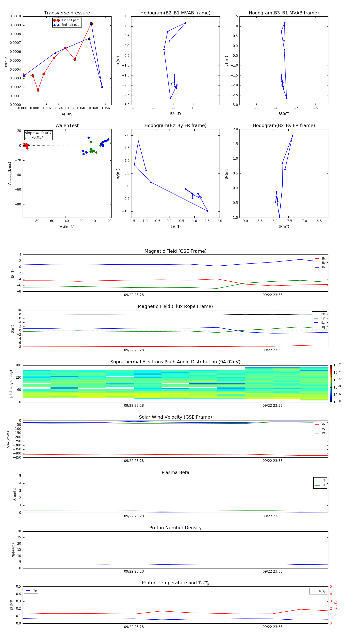The height and width of the screenshot is (644, 351).
Task: Click the pitch angle color bar
Action: [331, 383]
